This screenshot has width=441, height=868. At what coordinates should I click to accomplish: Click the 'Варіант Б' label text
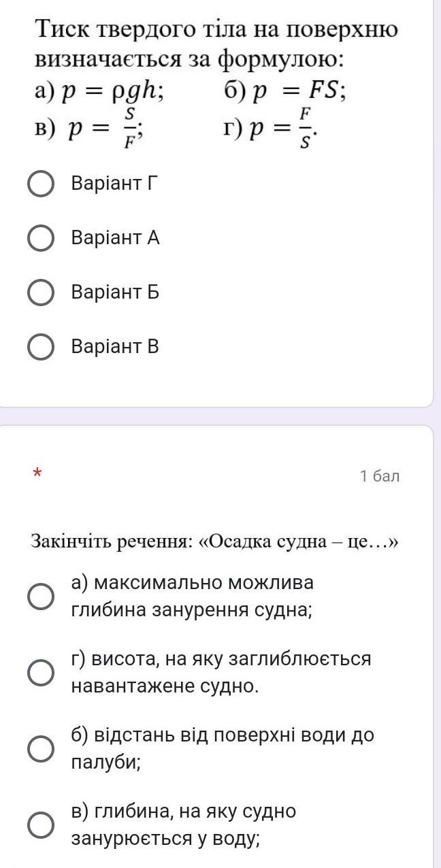pos(115,293)
